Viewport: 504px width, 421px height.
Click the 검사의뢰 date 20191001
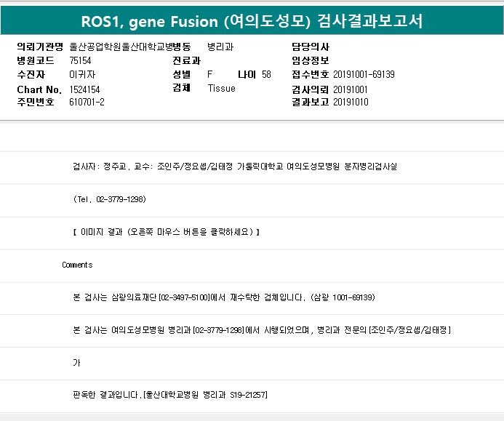click(351, 89)
